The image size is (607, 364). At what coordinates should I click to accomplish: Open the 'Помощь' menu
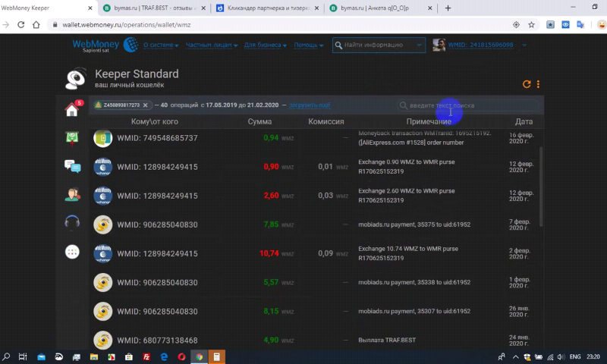pyautogui.click(x=309, y=45)
